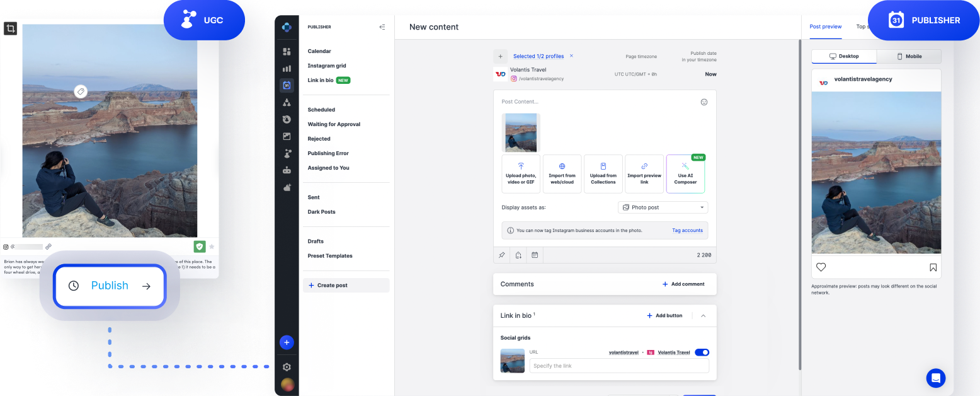
Task: Switch preview to Desktop view
Action: [x=844, y=56]
